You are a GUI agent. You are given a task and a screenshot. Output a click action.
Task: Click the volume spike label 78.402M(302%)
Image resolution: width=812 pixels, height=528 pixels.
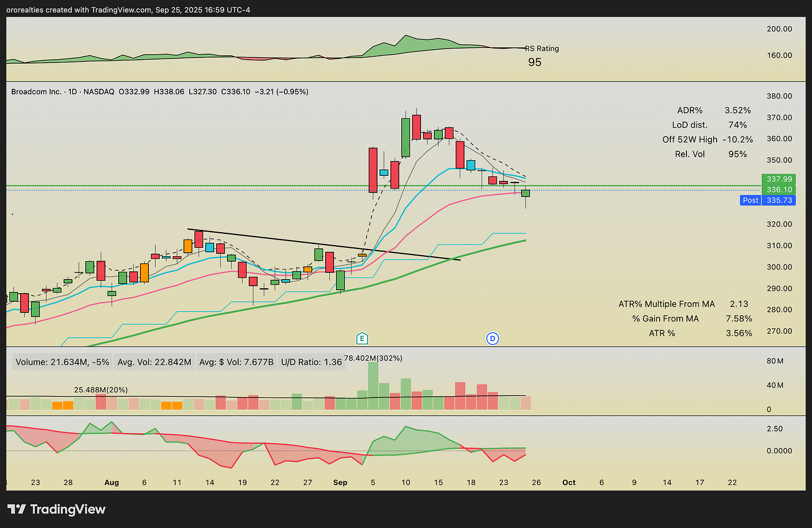point(373,358)
